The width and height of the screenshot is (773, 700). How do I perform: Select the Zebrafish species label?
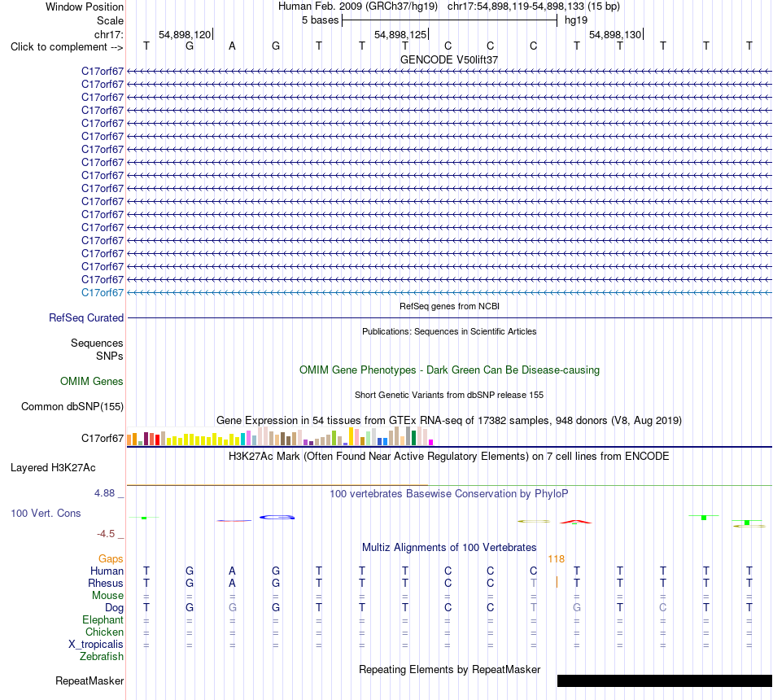pos(102,657)
